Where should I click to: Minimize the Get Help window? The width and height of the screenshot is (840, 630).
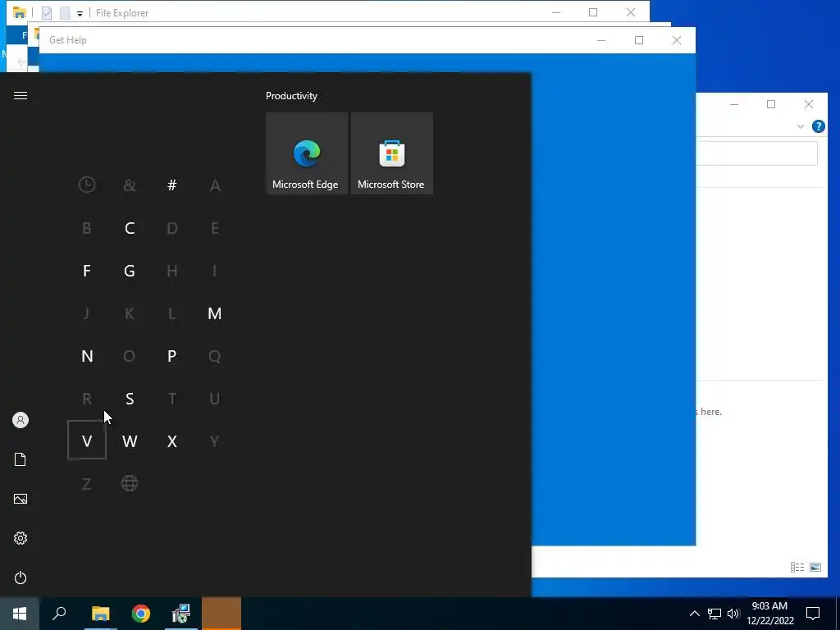(601, 40)
